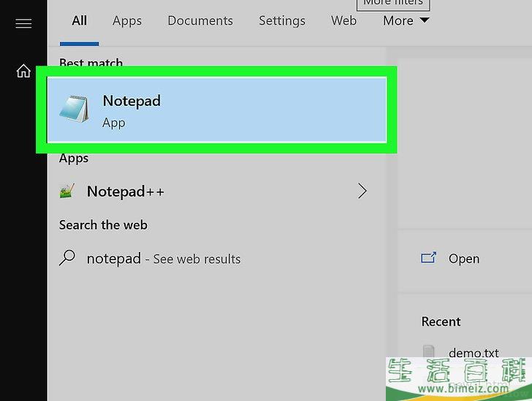Click the demo.txt file icon under Recent
Viewport: 532px width, 401px height.
click(x=428, y=351)
